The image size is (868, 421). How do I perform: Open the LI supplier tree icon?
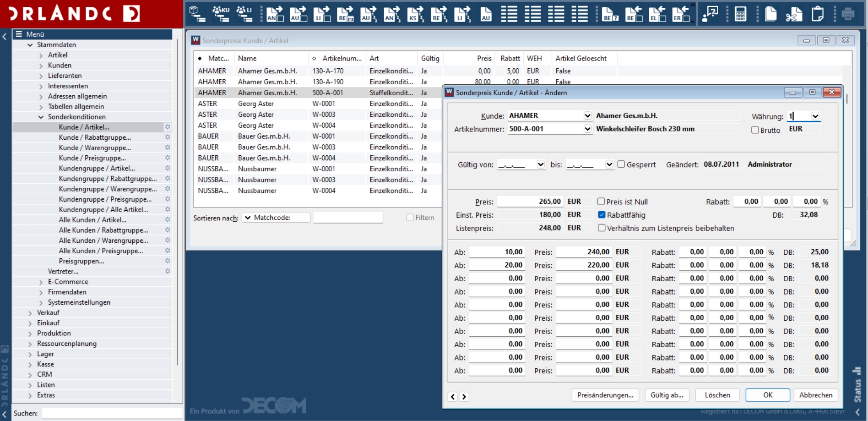[x=244, y=14]
